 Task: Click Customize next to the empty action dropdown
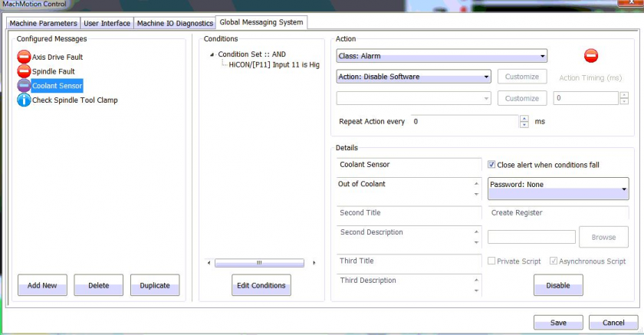[522, 98]
